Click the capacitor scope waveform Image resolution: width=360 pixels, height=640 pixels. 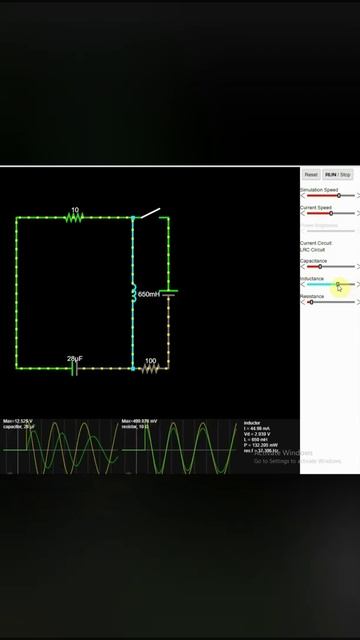61,448
